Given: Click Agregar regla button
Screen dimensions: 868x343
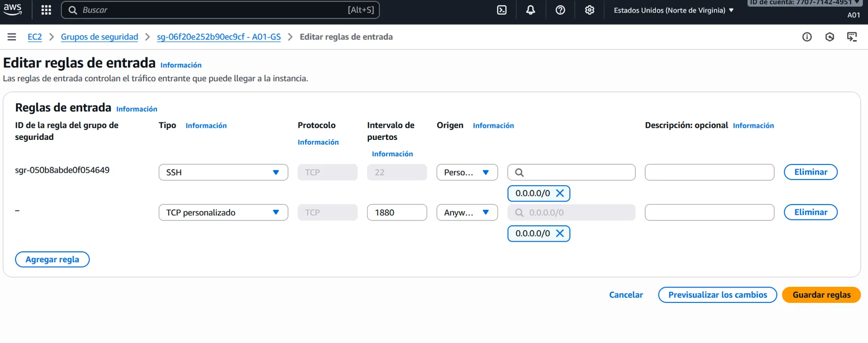Looking at the screenshot, I should [52, 260].
